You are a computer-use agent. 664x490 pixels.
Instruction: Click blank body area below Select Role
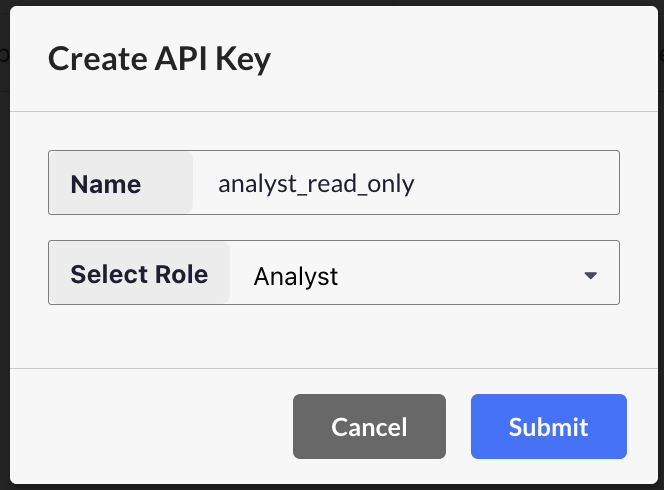coord(330,336)
